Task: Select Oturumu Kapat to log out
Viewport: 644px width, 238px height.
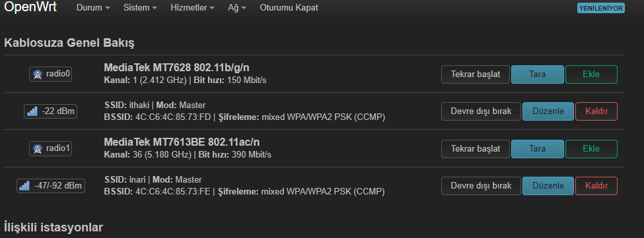Action: coord(289,8)
